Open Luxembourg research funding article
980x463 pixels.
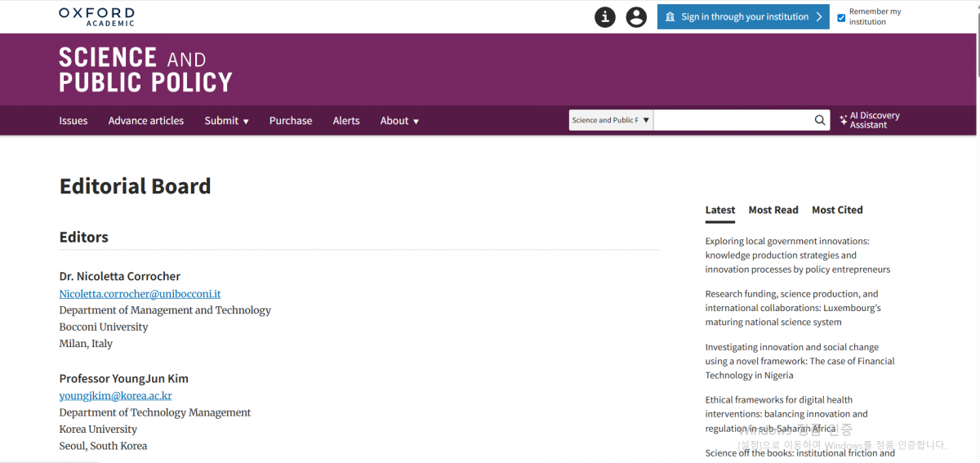tap(793, 308)
